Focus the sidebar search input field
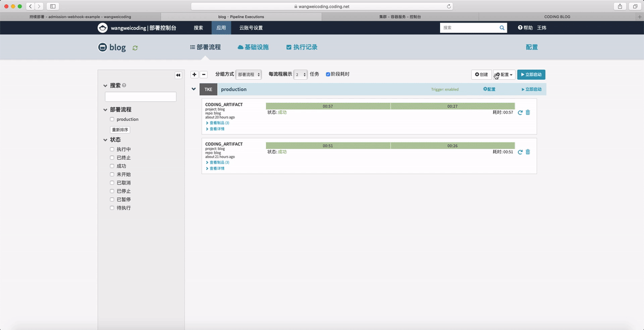This screenshot has width=644, height=330. [x=141, y=97]
